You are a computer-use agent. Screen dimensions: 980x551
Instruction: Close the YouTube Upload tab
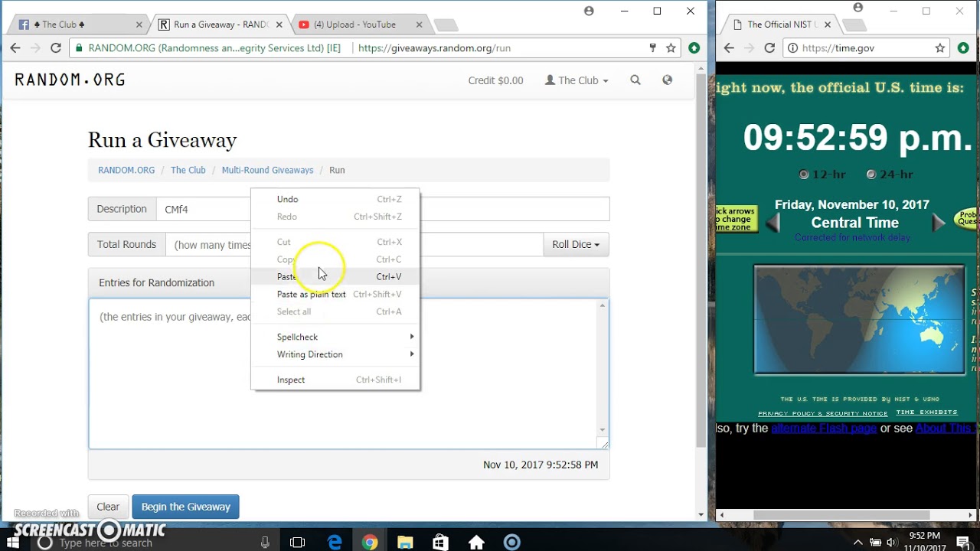tap(420, 24)
